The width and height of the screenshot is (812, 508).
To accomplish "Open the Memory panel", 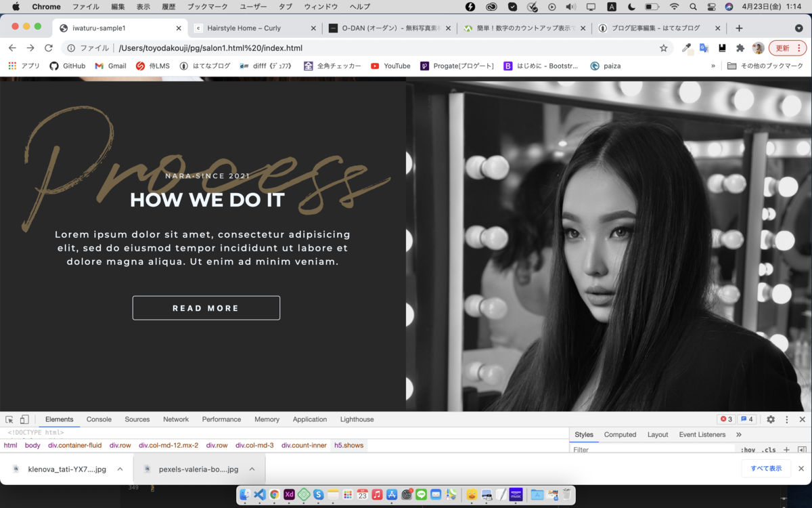I will 267,419.
